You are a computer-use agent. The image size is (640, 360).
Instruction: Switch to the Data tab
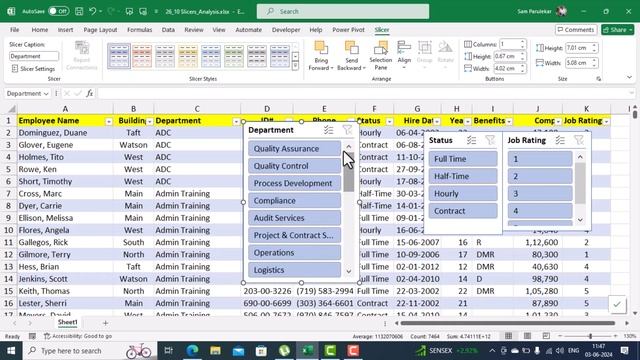168,30
